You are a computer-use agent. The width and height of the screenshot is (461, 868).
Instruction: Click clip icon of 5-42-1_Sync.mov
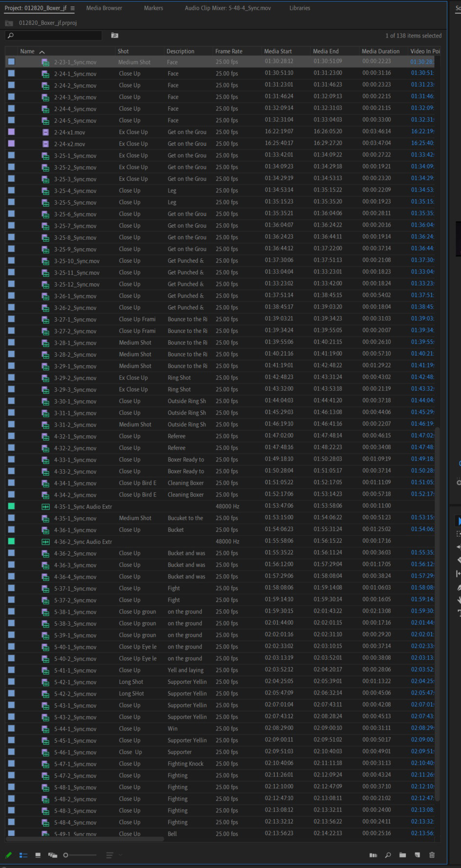45,682
